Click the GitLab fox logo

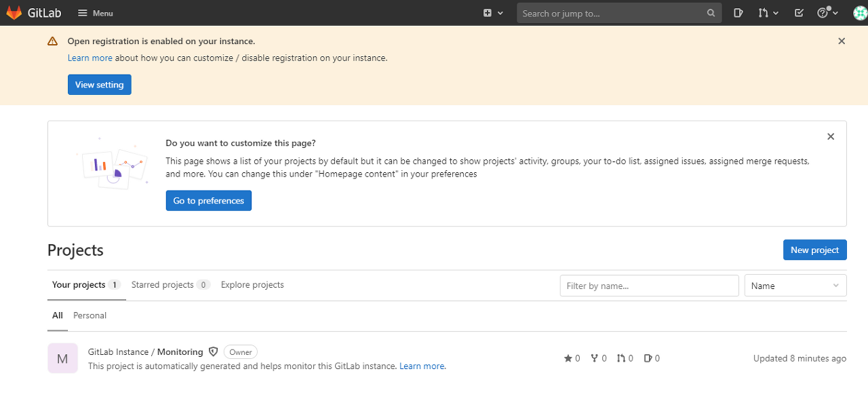[14, 13]
